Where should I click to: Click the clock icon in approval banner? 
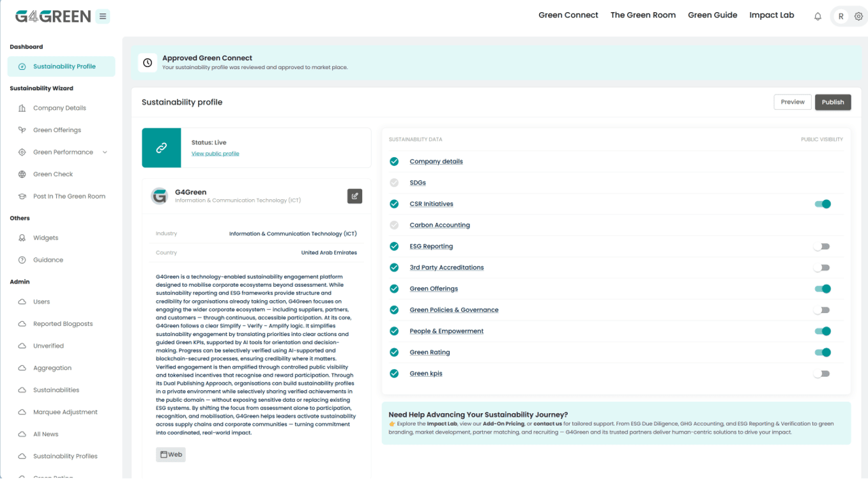[148, 63]
